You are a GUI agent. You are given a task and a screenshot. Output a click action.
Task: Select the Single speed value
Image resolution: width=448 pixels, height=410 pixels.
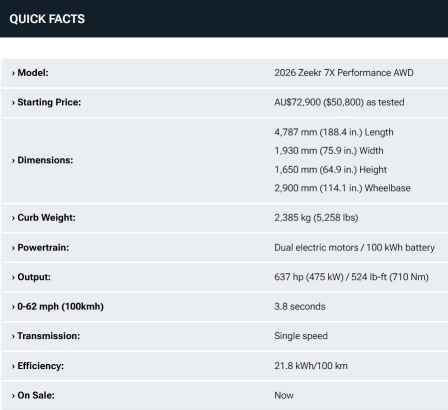click(301, 336)
